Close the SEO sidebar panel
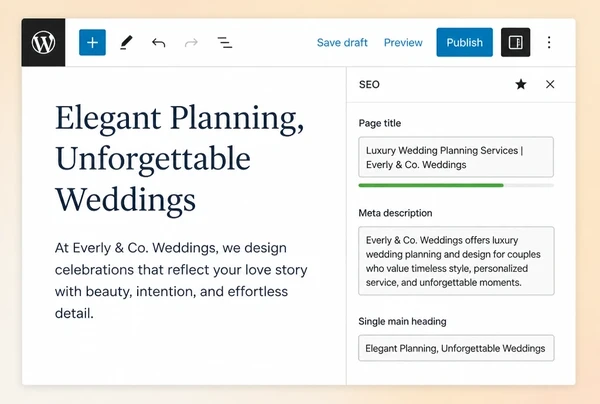 coord(550,84)
